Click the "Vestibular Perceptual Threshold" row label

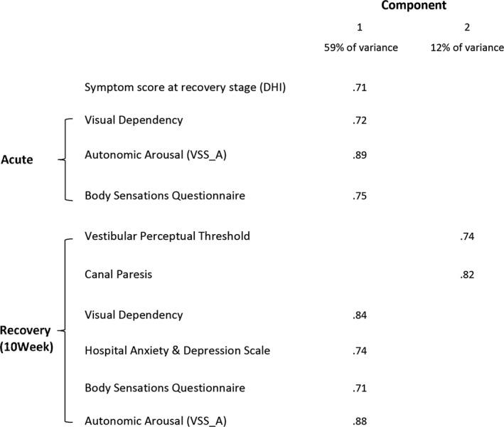coord(167,236)
